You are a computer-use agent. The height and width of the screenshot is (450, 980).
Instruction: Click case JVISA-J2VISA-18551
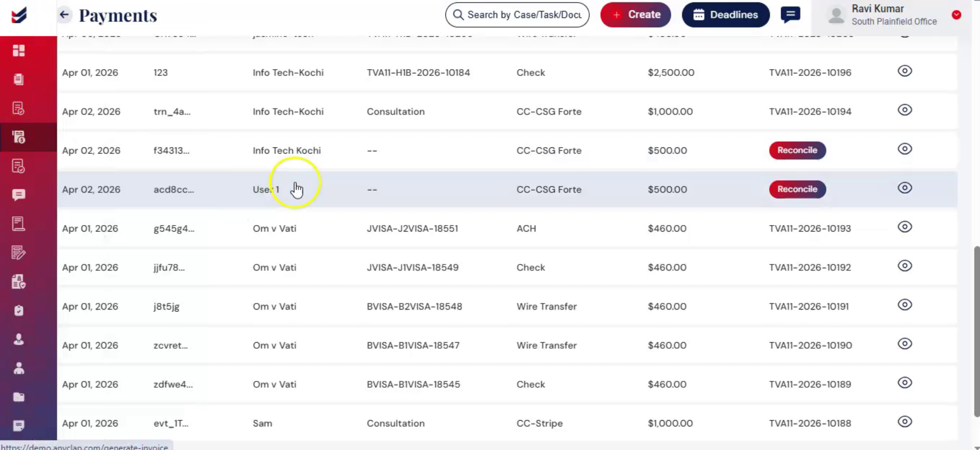412,229
